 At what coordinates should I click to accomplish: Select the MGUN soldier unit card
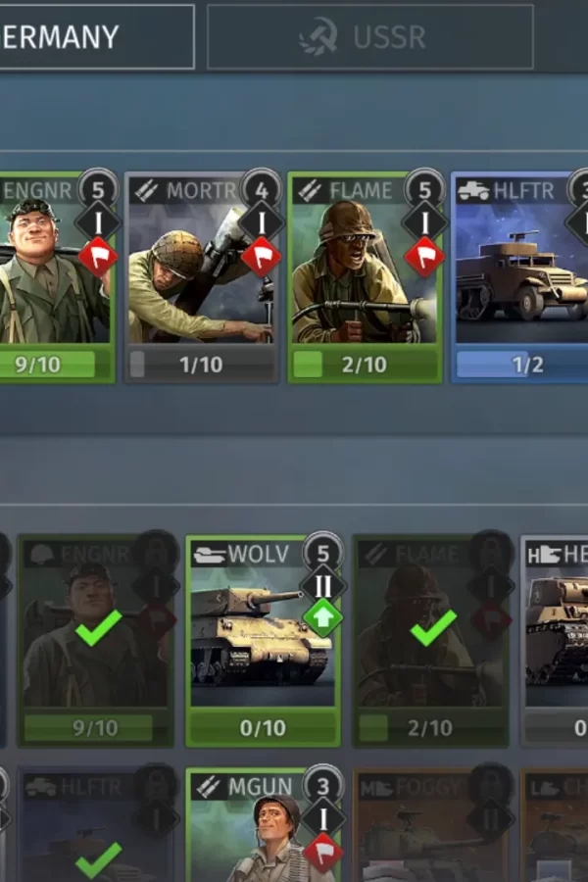pos(264,826)
